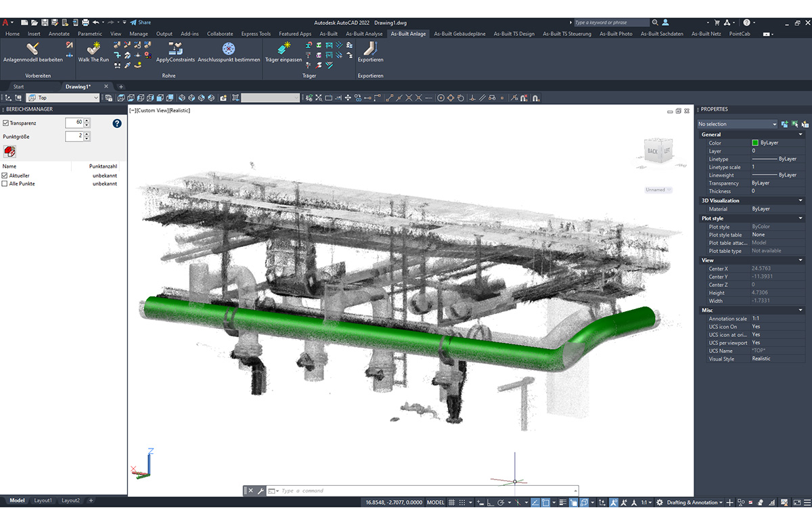Increase Punktgröße with the up stepper arrow
Screen dimensions: 812x525
(87, 133)
